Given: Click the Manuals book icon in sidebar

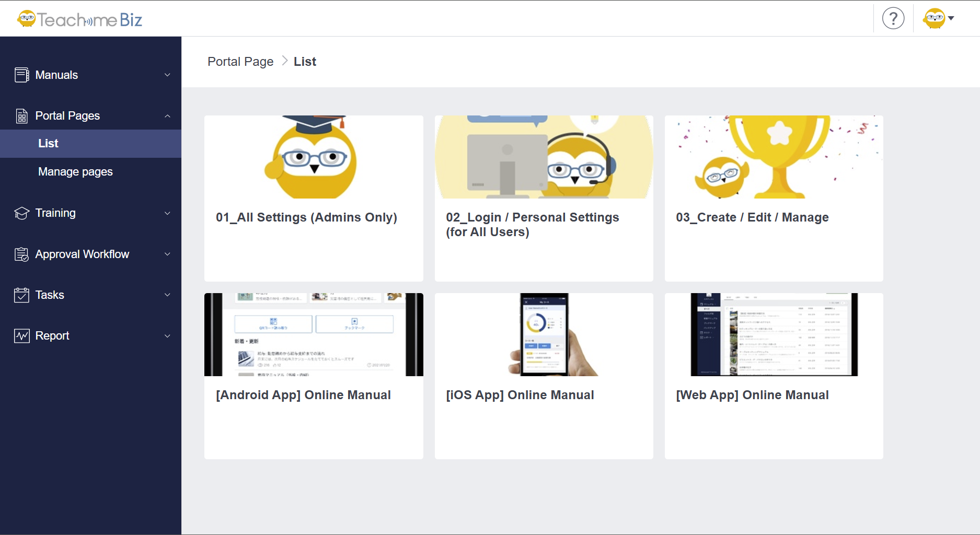Looking at the screenshot, I should pyautogui.click(x=21, y=75).
